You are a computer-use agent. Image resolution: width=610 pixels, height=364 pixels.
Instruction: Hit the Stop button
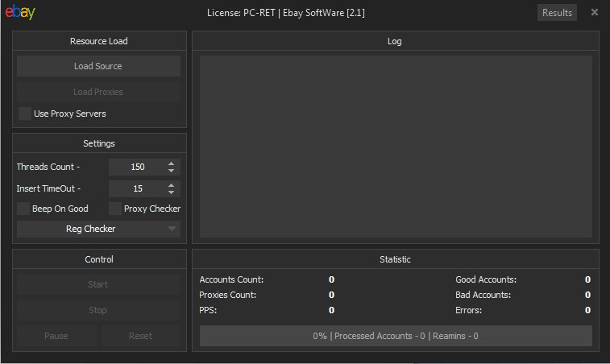[x=98, y=310]
